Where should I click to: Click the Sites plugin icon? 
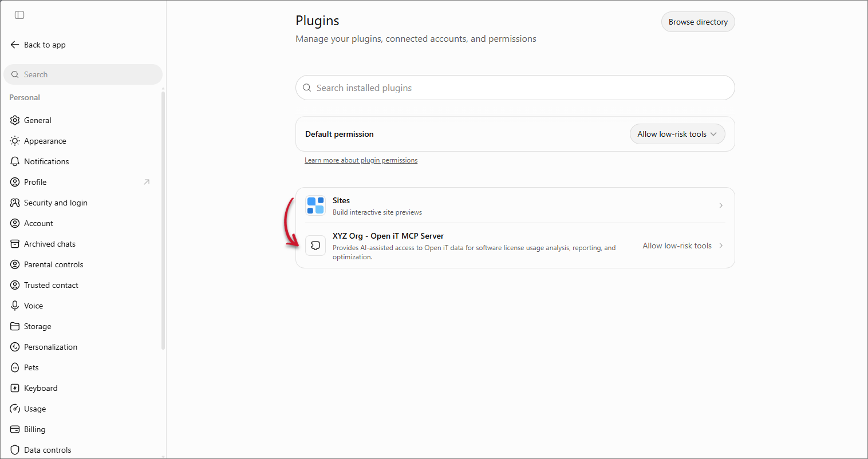[x=315, y=205]
